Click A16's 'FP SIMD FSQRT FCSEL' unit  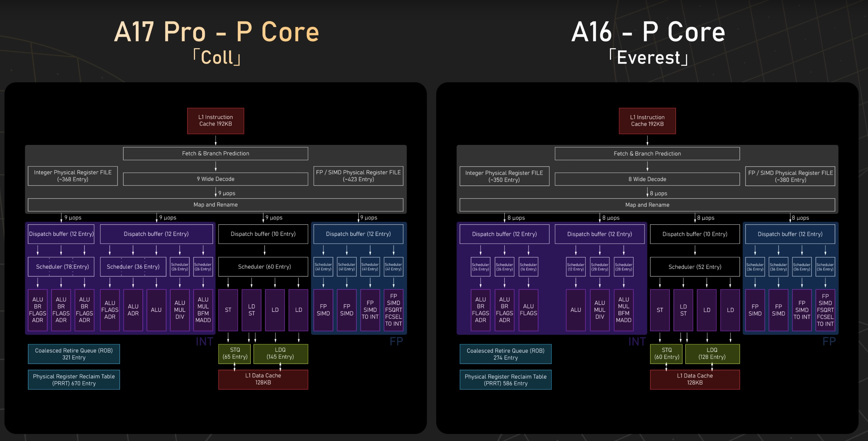[x=825, y=310]
